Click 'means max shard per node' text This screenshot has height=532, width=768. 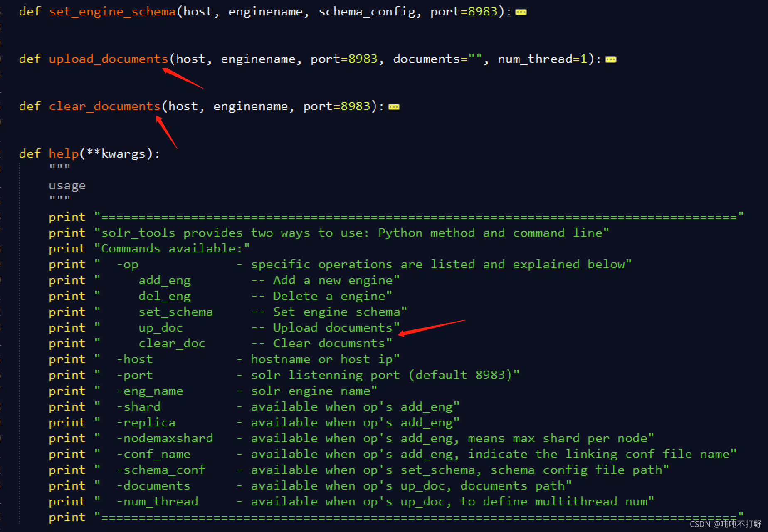pyautogui.click(x=558, y=438)
